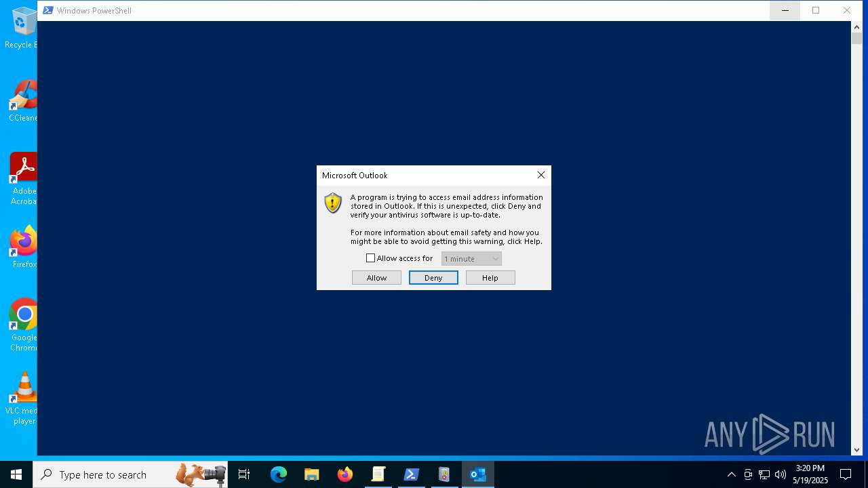Click Allow in the Outlook dialog
This screenshot has height=488, width=868.
(376, 278)
